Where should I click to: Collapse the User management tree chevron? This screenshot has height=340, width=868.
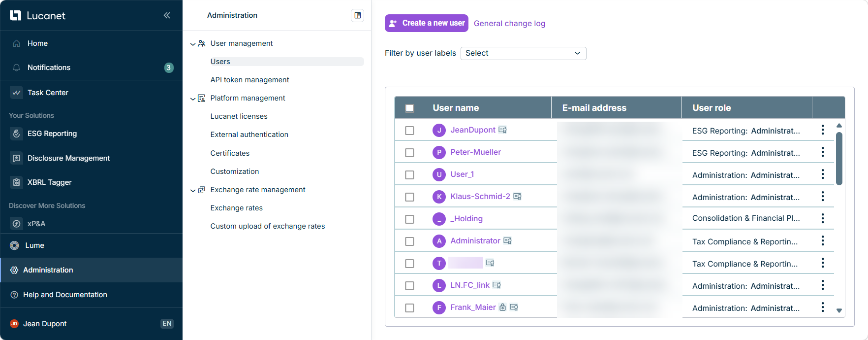[x=193, y=44]
